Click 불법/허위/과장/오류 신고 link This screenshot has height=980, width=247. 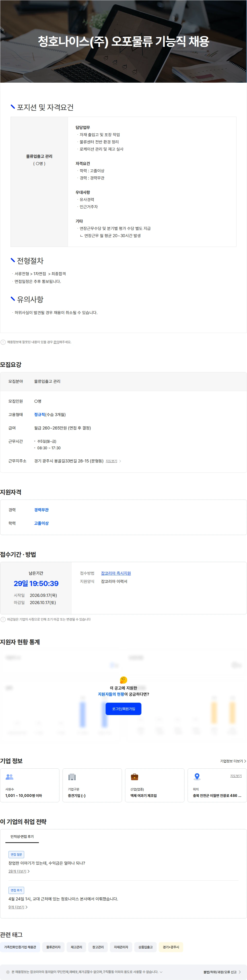222,972
